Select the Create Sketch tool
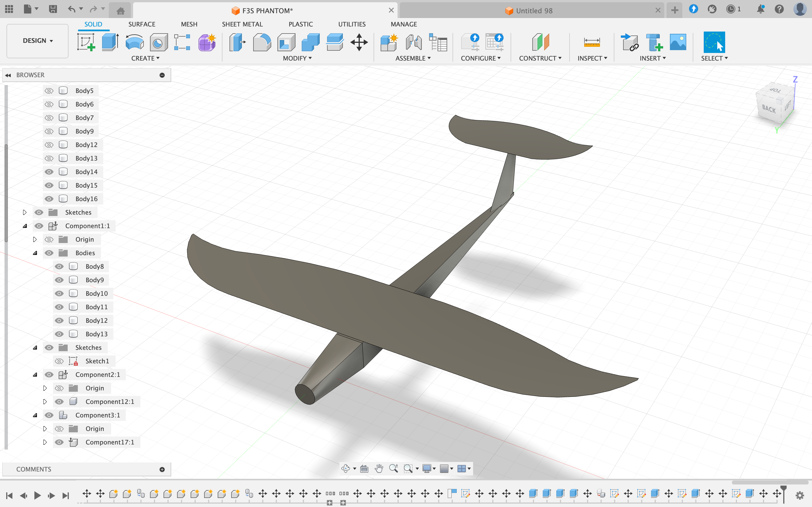The width and height of the screenshot is (812, 507). tap(86, 42)
